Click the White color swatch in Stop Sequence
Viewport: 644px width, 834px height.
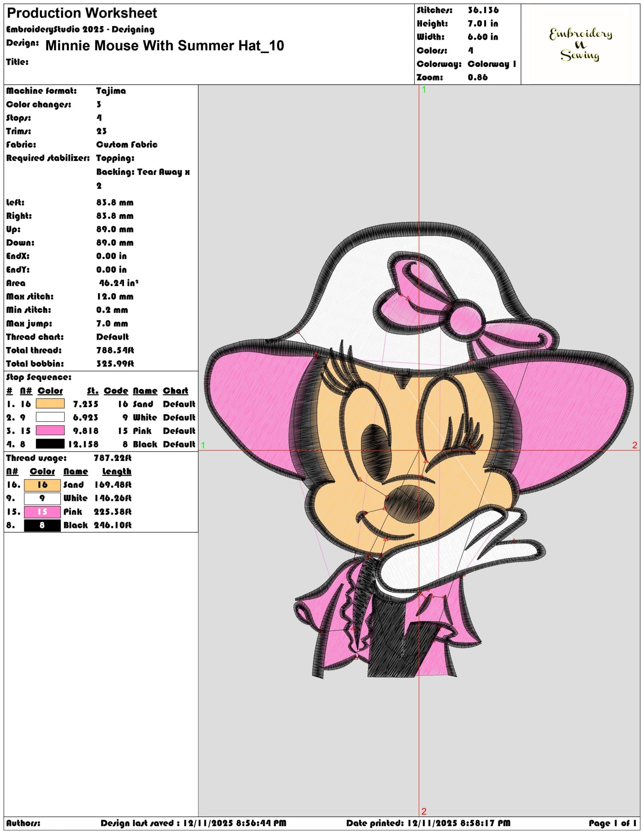click(50, 417)
